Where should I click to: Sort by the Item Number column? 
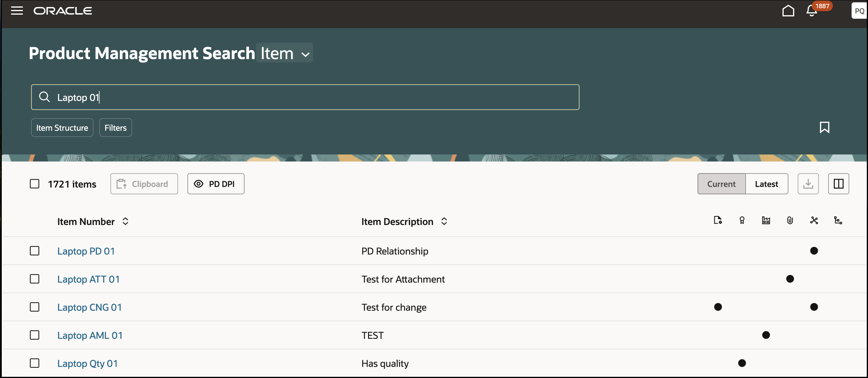point(125,221)
